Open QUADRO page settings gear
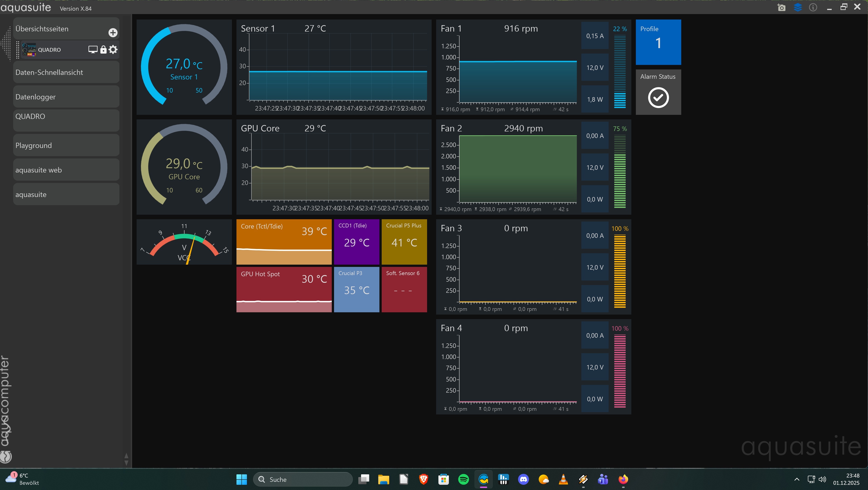 click(113, 49)
